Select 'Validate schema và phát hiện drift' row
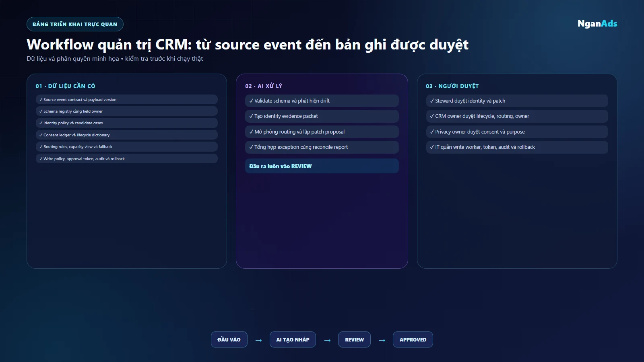 tap(322, 101)
